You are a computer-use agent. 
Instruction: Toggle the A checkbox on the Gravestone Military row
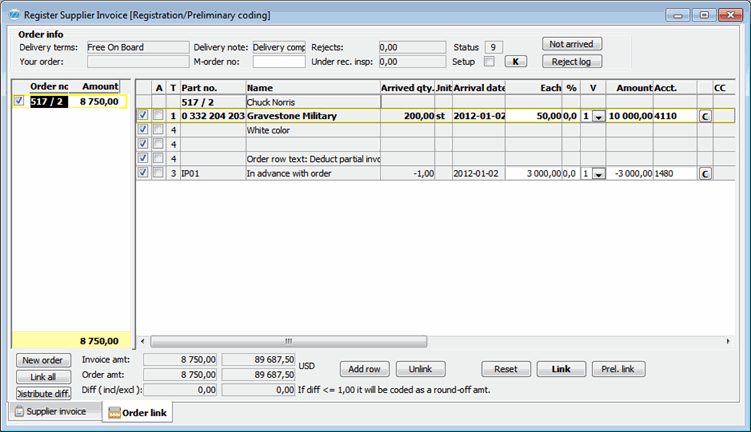(142, 116)
